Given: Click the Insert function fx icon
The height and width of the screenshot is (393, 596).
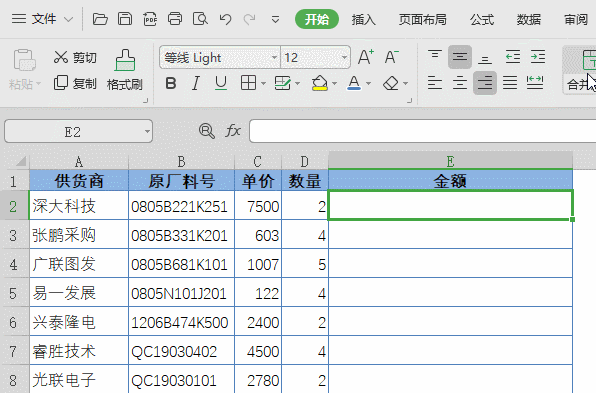Looking at the screenshot, I should pos(233,131).
